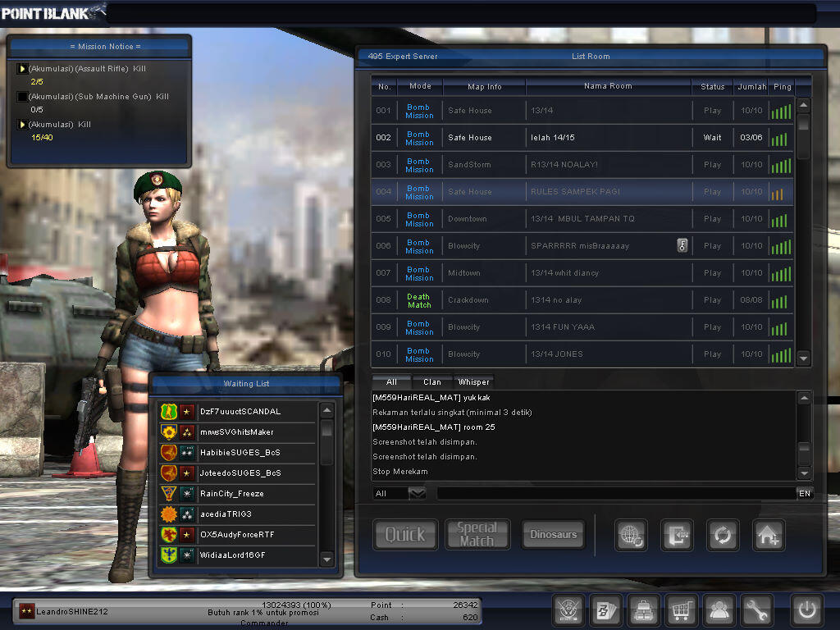Toggle the Sub Machine Gun Kill mission marker
This screenshot has width=840, height=630.
[22, 97]
